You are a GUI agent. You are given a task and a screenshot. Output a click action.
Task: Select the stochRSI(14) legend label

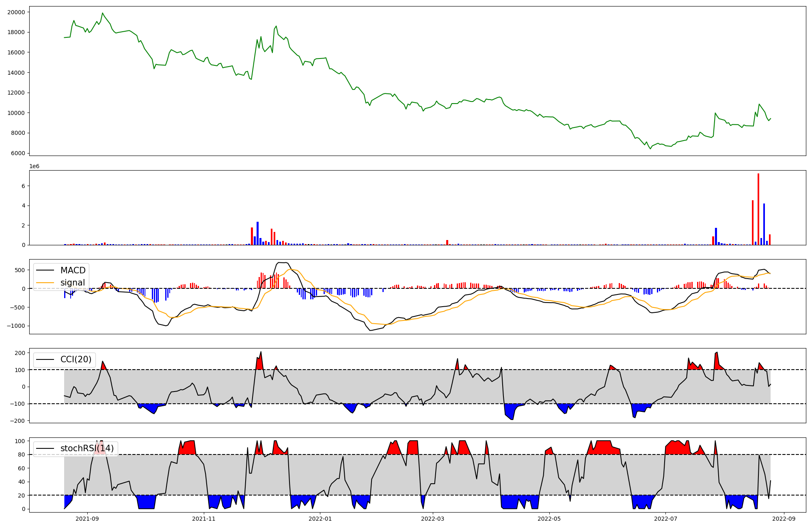point(86,448)
